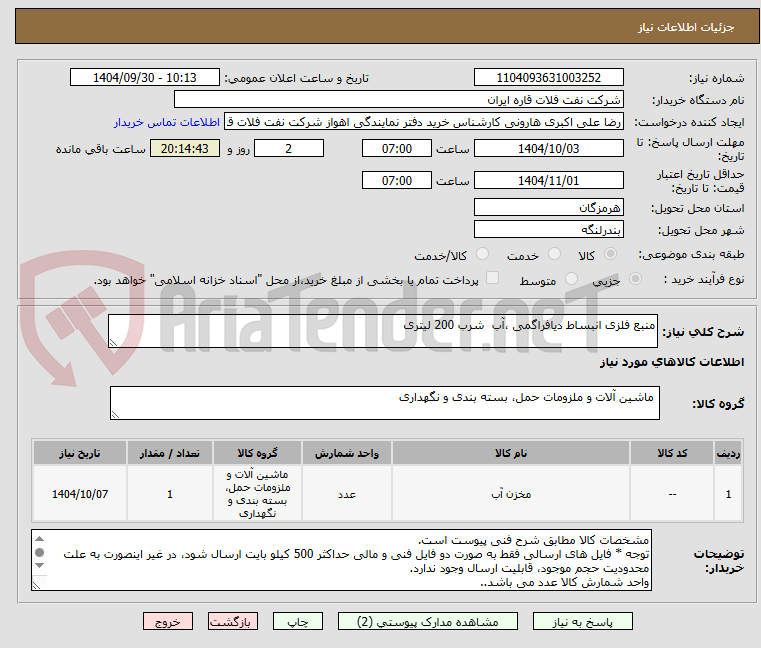The image size is (761, 648).
Task: Open اطلاعات تماس خریدار link
Action: (167, 122)
